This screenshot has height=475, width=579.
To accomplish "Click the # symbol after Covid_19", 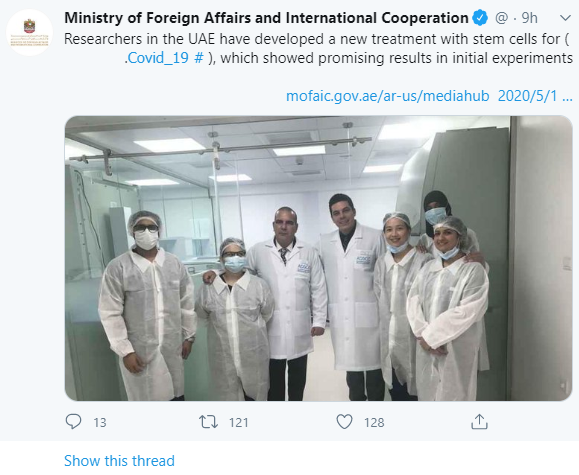I will tap(199, 58).
